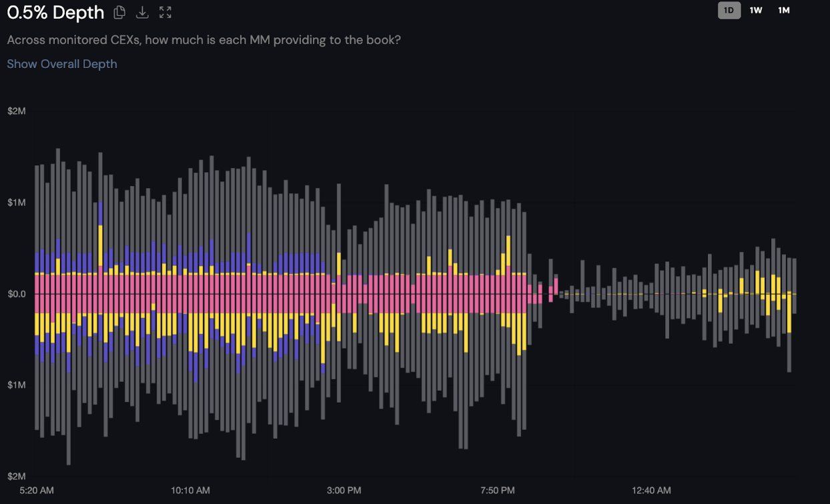830x504 pixels.
Task: Click the 5:20 AM axis label
Action: point(36,490)
